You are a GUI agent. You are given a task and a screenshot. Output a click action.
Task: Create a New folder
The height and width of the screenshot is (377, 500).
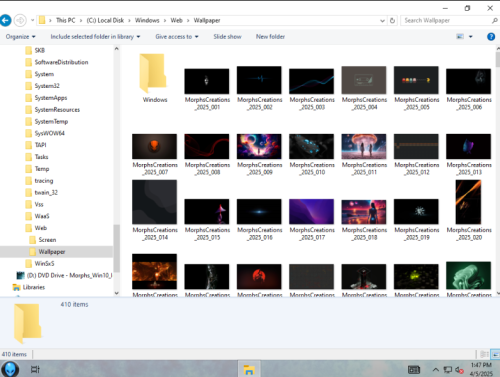tap(270, 37)
